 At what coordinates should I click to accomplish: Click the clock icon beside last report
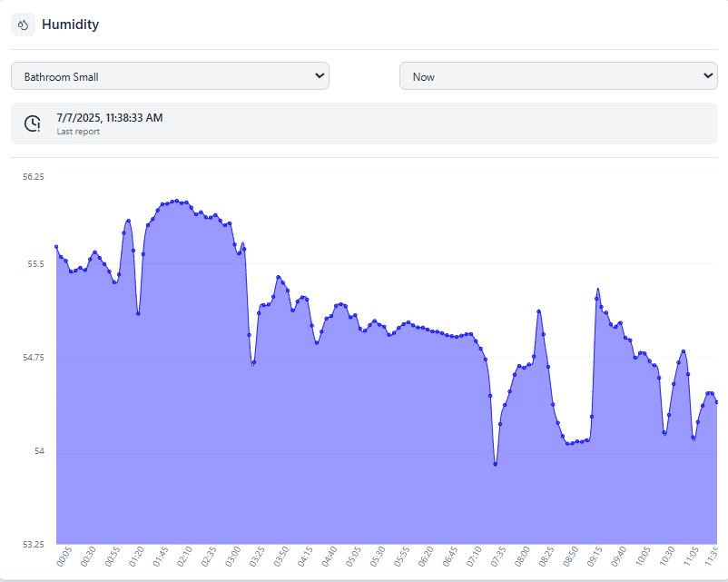[x=33, y=123]
